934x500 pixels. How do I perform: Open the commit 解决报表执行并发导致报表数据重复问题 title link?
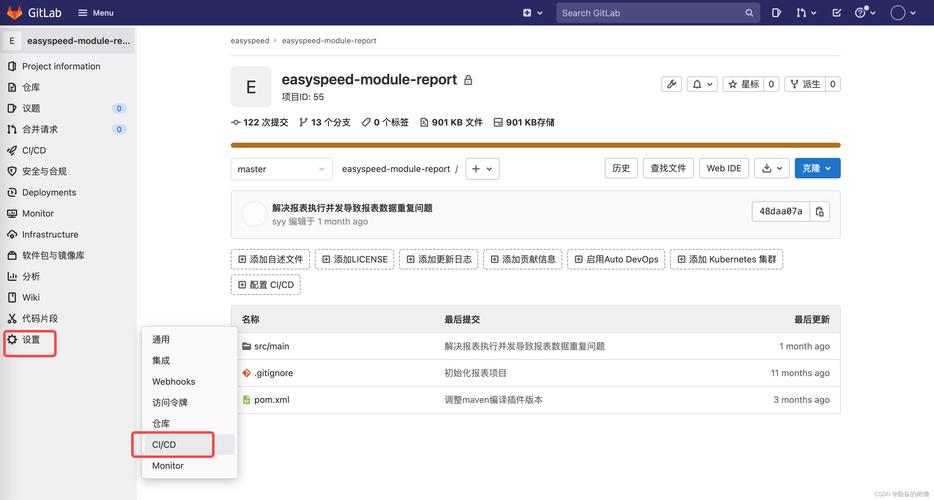coord(352,208)
